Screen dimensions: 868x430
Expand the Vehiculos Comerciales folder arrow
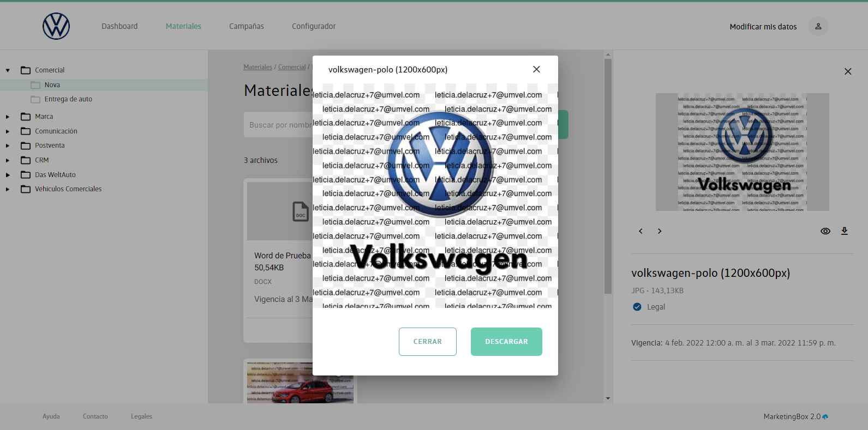point(8,189)
